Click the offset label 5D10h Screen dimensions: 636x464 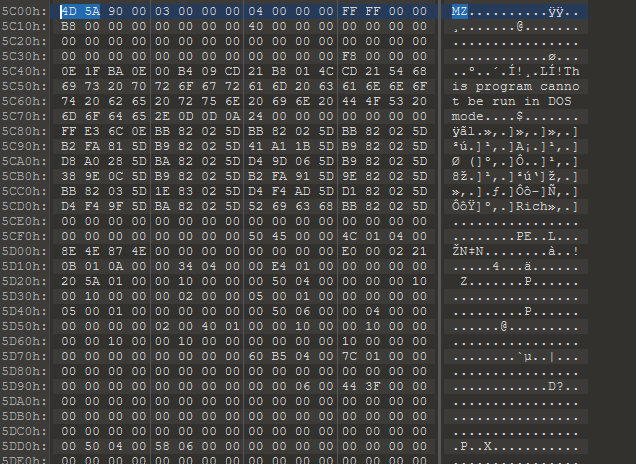point(24,266)
